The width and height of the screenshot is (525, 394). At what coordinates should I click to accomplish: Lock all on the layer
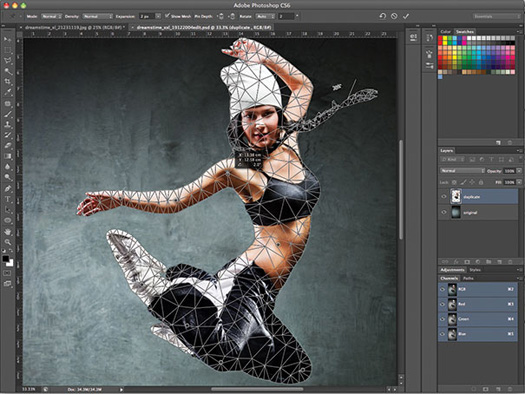click(x=481, y=182)
